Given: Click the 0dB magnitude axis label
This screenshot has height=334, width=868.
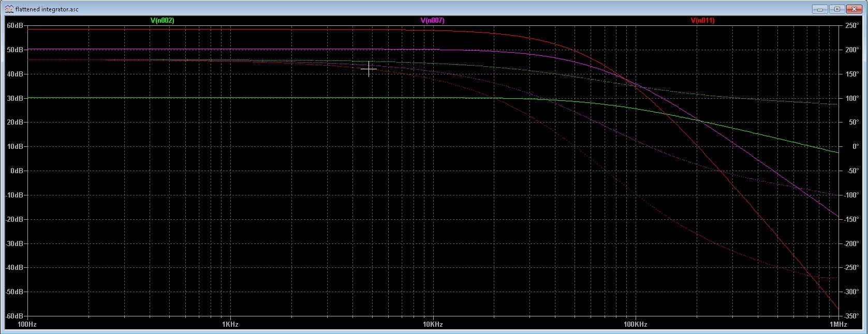Looking at the screenshot, I should tap(16, 171).
